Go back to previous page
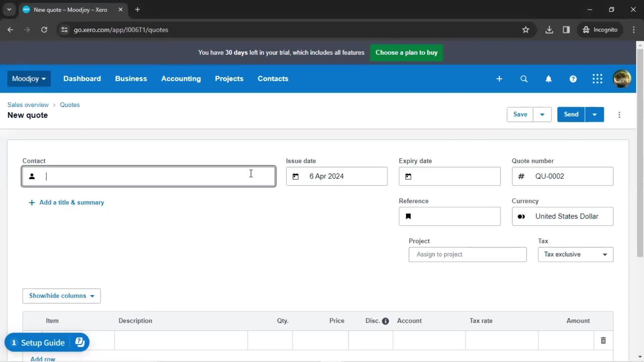This screenshot has width=644, height=362. point(10,30)
